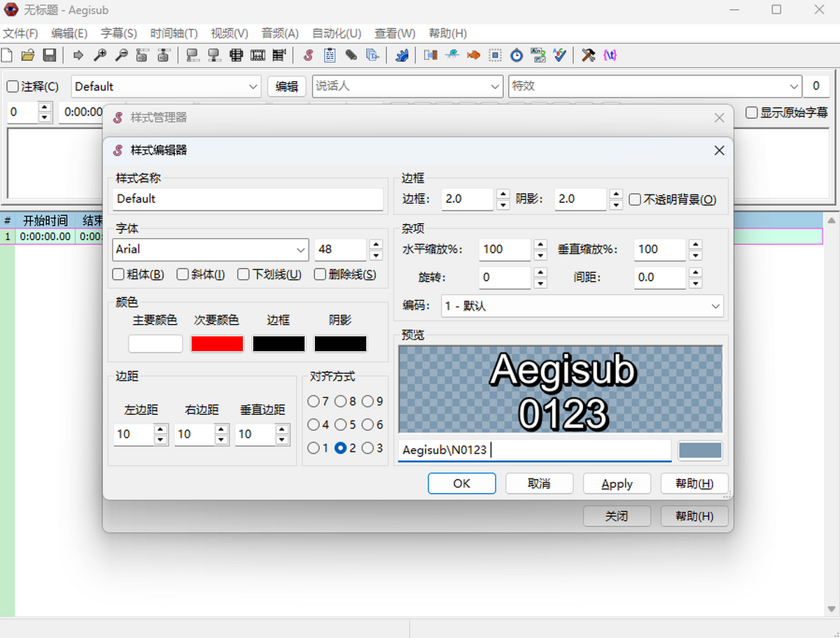Toggle tag hiding {\t} toolbar icon
The image size is (840, 638).
(610, 55)
